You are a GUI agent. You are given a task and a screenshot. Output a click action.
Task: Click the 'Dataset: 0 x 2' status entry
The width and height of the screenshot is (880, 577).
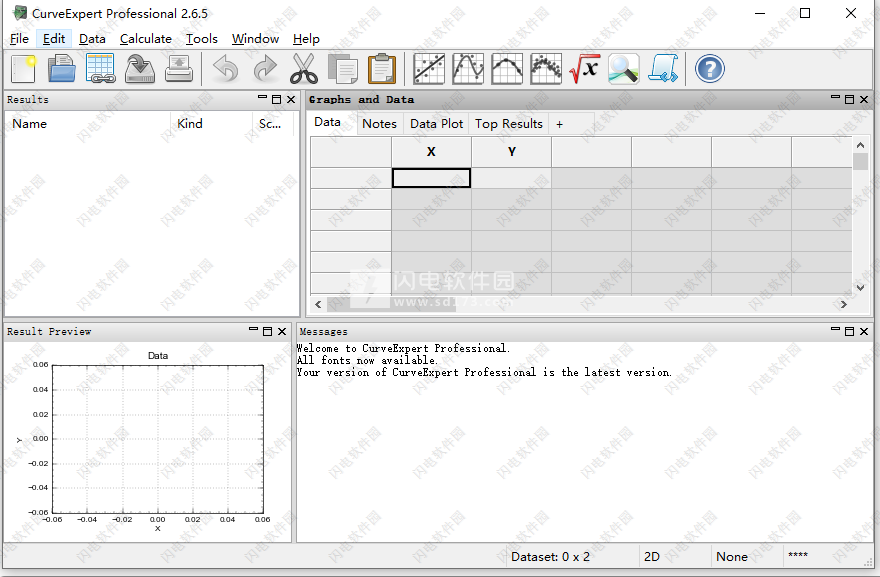tap(550, 557)
